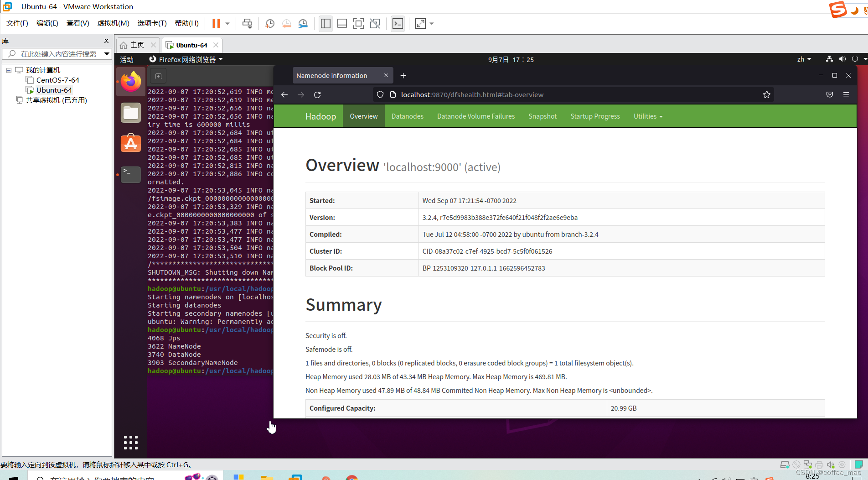
Task: Open the 活动 activities overview
Action: point(127,60)
